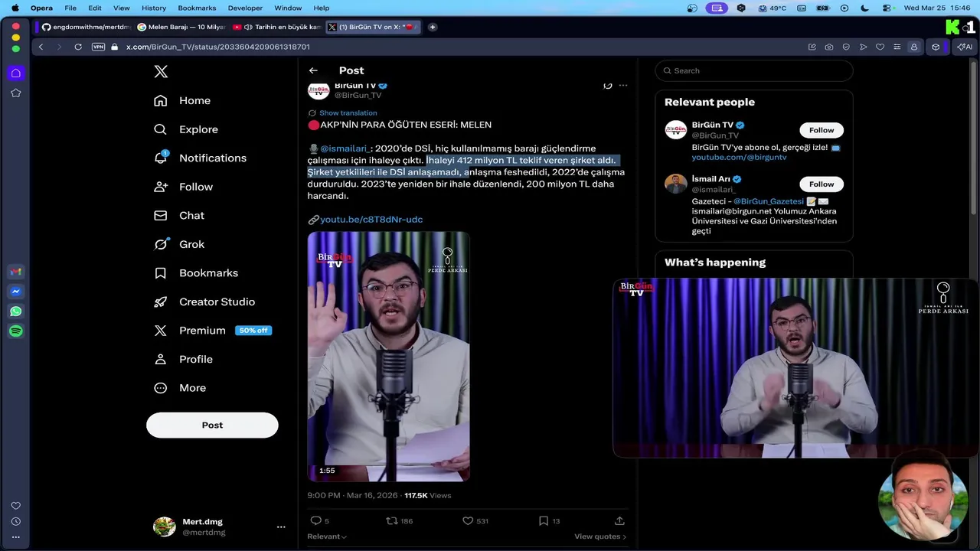Image resolution: width=980 pixels, height=551 pixels.
Task: Open a new browser tab
Action: point(433,27)
